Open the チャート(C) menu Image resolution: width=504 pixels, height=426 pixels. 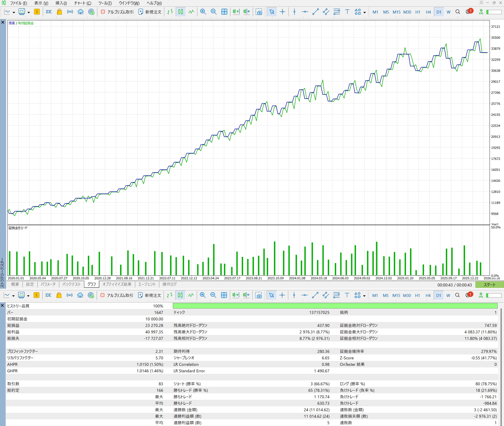point(83,3)
